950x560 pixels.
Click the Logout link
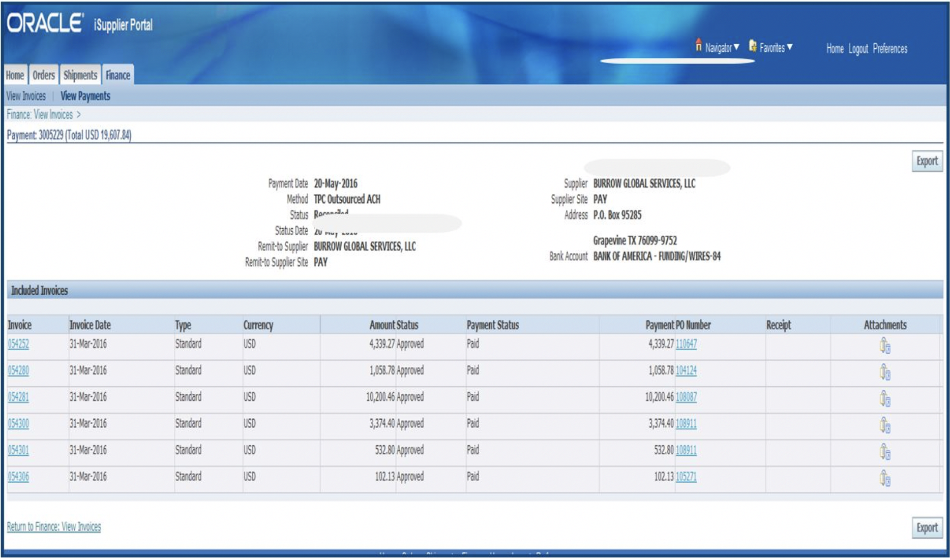pos(858,49)
